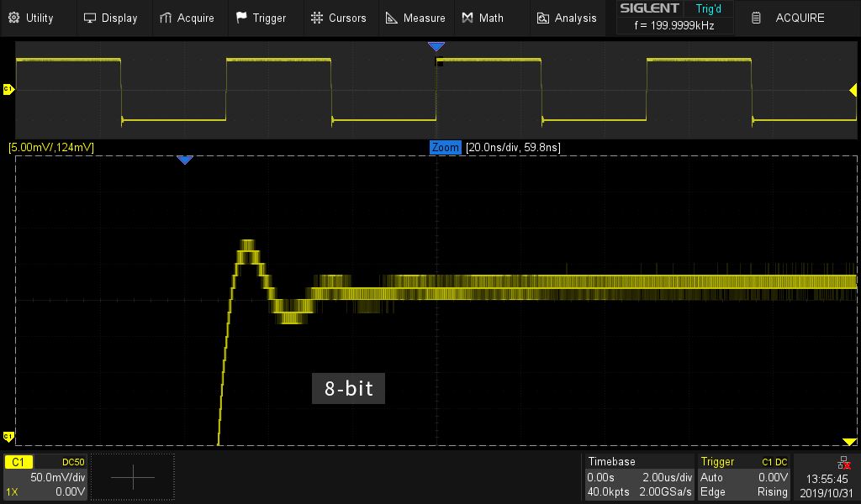Viewport: 861px width, 504px height.
Task: Select the blue trigger position marker in the zoom window
Action: (x=185, y=160)
